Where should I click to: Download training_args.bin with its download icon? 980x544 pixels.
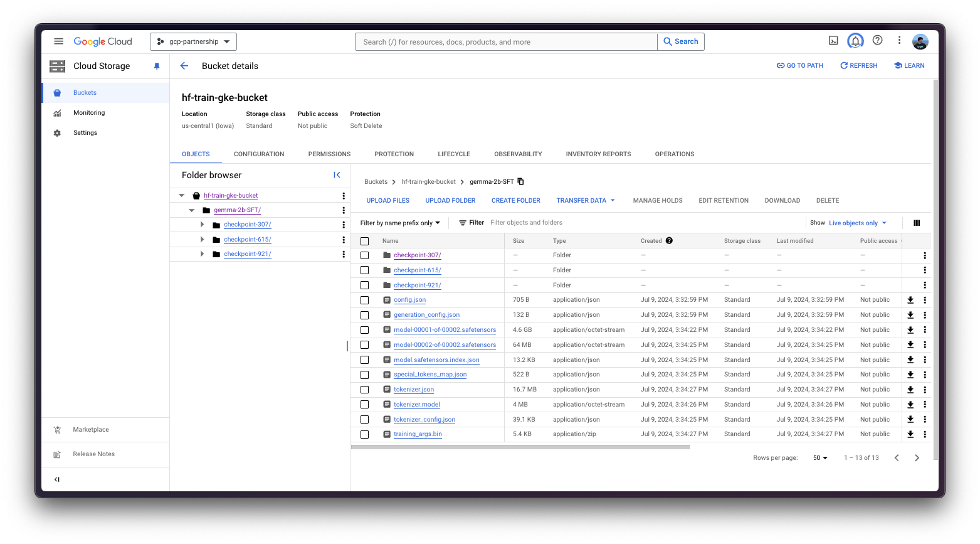tap(910, 434)
